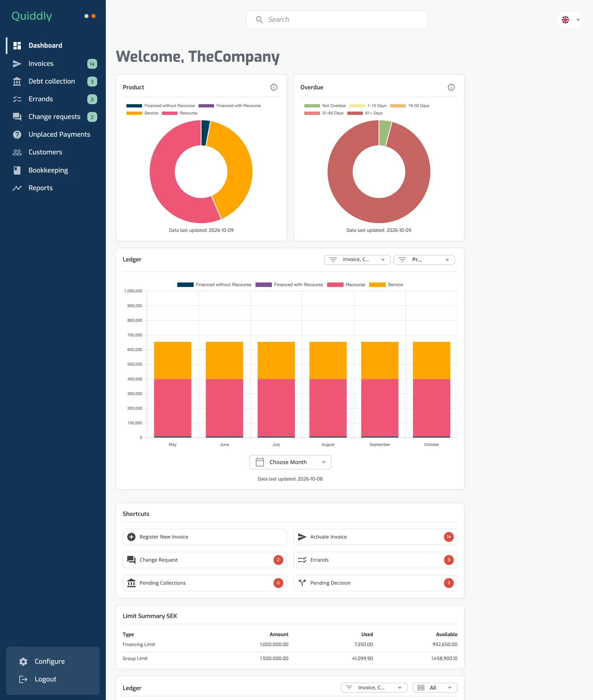Open the language flag dropdown
Image resolution: width=593 pixels, height=700 pixels.
click(570, 20)
